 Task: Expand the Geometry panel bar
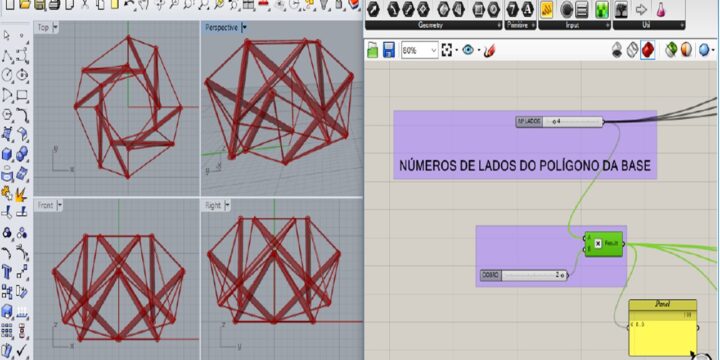(x=433, y=26)
